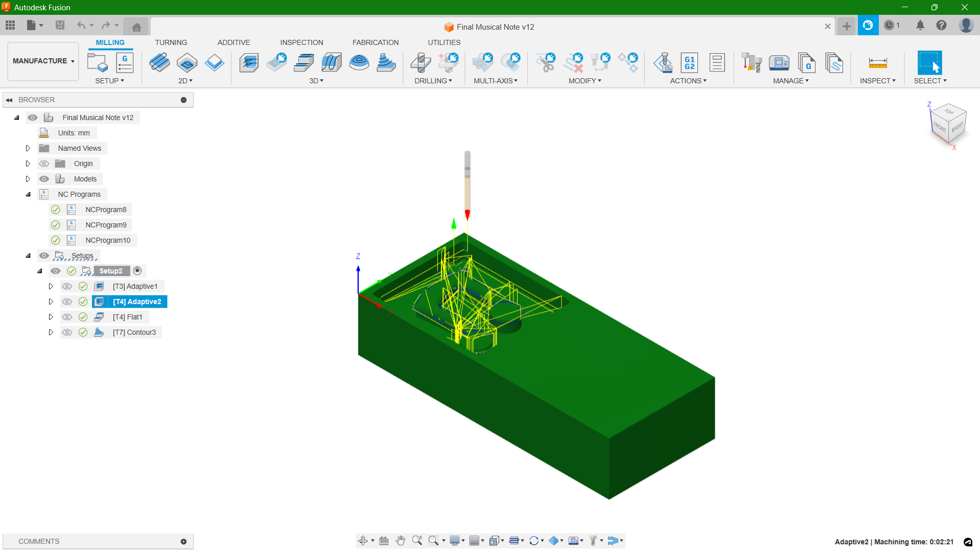Open the Machine Library icon

coord(779,63)
